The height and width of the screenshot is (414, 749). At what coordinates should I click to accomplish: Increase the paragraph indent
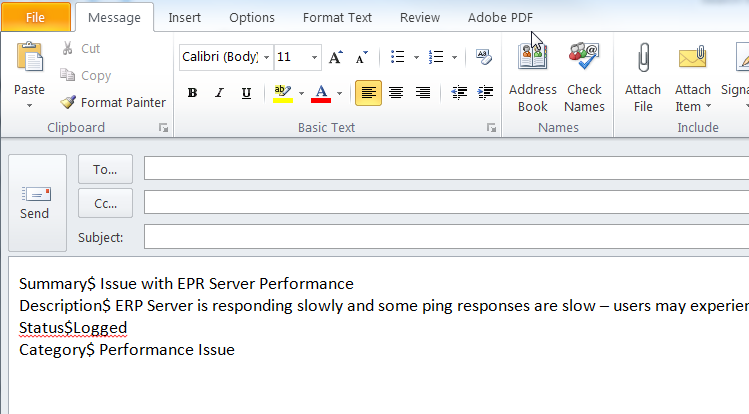tap(485, 93)
